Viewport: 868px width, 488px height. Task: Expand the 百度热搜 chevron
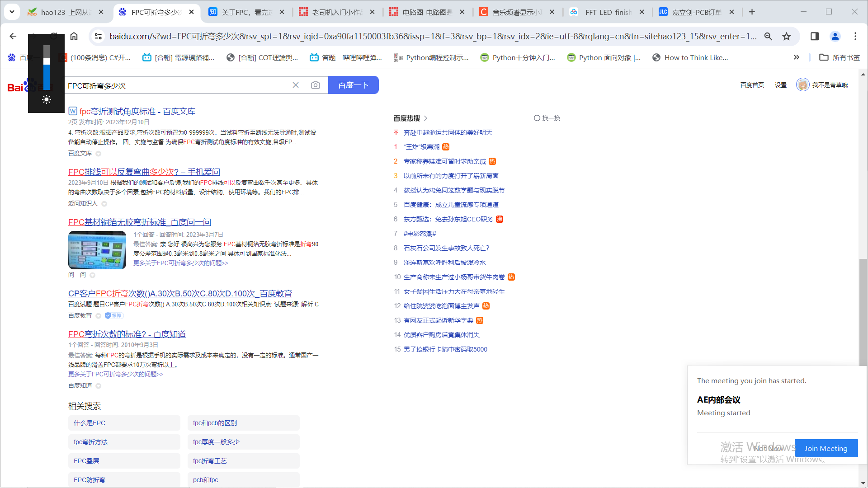click(425, 118)
